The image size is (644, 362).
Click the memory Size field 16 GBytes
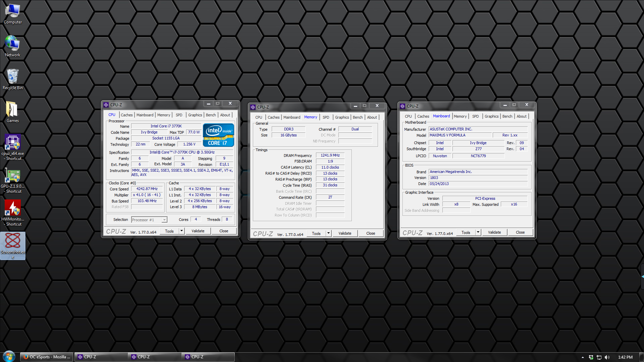point(288,135)
